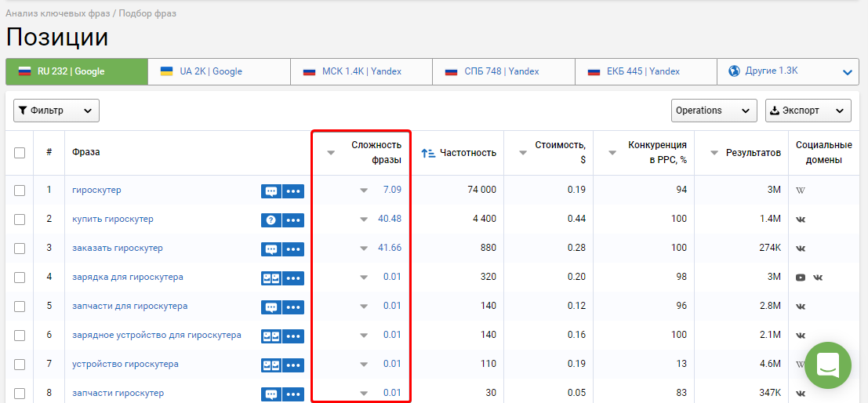
Task: Click the Фраза column header
Action: (85, 153)
